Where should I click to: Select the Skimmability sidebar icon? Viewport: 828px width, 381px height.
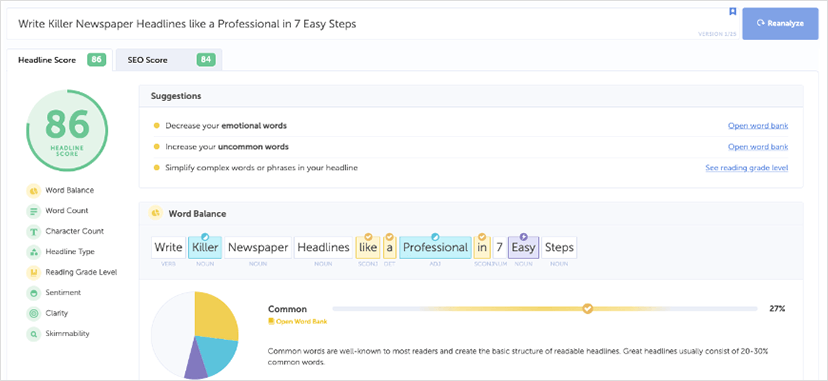coord(33,334)
